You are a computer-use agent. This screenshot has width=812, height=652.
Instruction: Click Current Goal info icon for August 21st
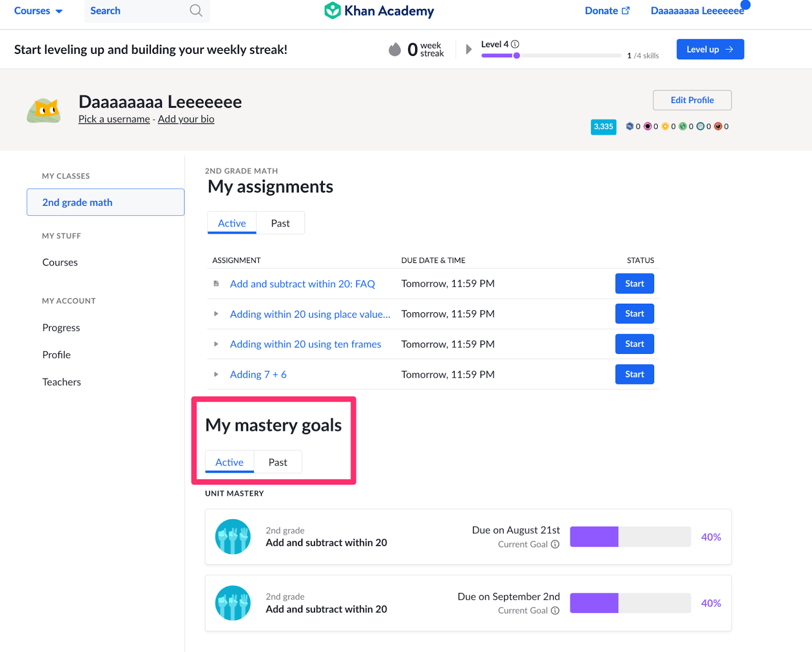pos(555,544)
